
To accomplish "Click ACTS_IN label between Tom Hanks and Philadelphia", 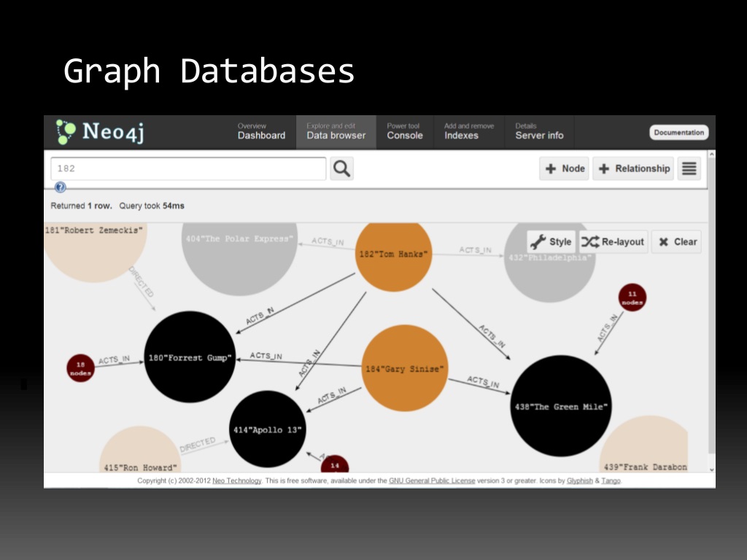I will click(475, 250).
